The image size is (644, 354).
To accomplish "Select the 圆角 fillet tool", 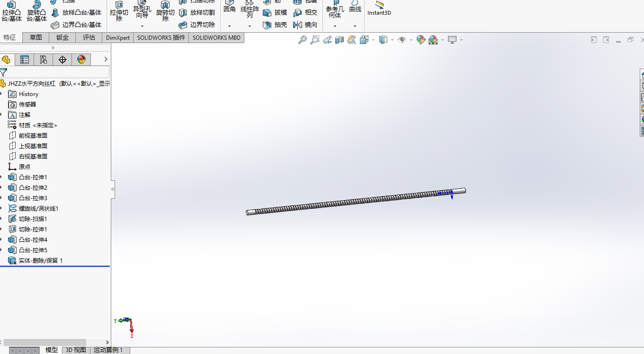I will click(229, 7).
